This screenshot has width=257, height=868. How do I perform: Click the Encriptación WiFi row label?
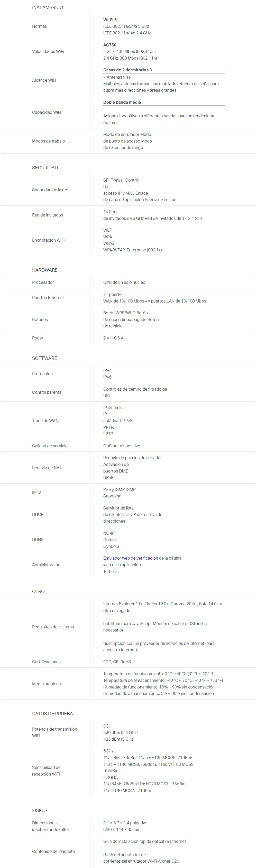(x=48, y=240)
